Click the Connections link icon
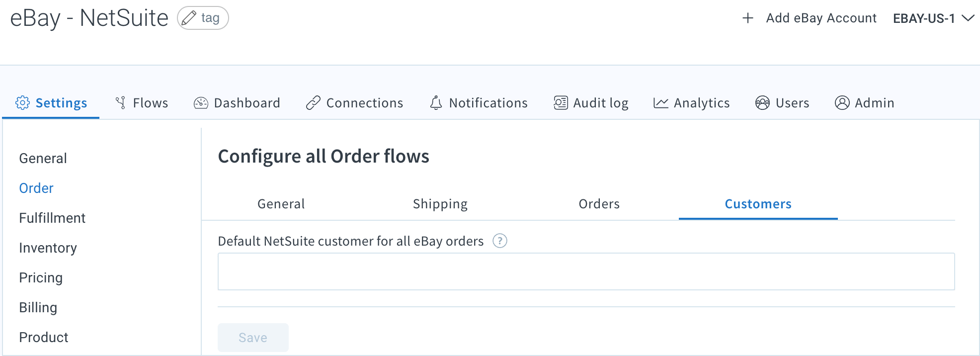980x356 pixels. [313, 102]
